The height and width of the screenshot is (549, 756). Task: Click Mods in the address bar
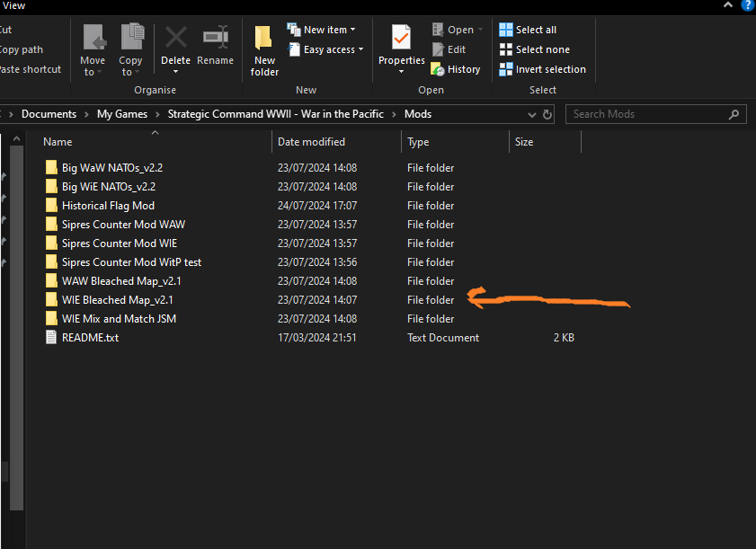tap(417, 114)
